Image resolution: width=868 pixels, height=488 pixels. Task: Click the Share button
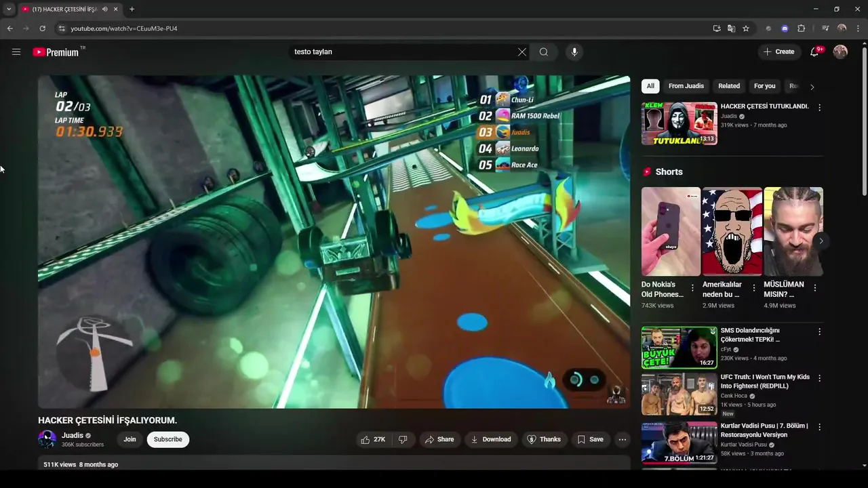[x=439, y=439]
